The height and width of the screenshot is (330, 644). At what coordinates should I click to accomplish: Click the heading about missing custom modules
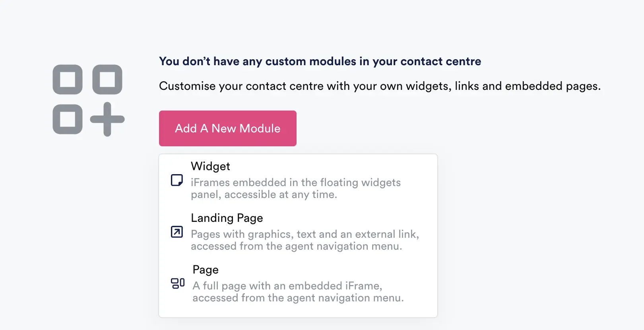320,61
